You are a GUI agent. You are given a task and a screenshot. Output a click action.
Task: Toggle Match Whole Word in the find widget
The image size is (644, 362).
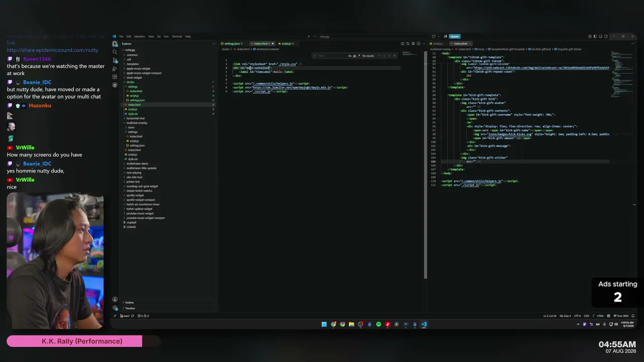click(x=354, y=56)
